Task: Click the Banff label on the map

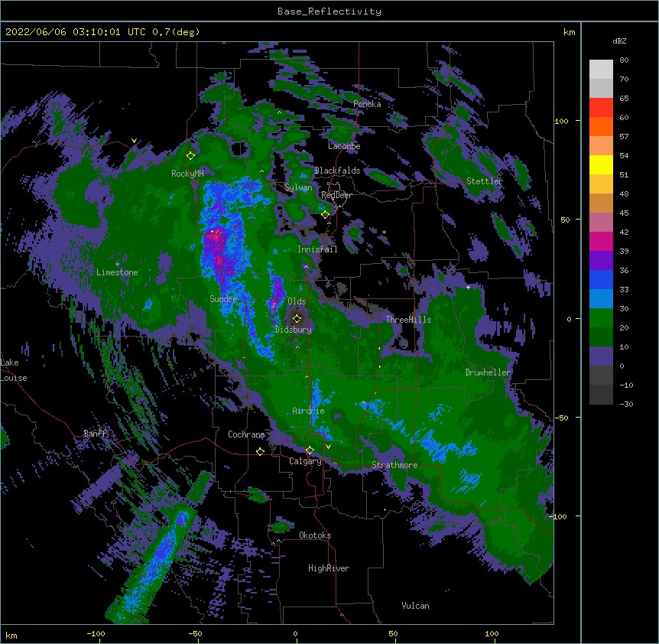Action: click(95, 434)
